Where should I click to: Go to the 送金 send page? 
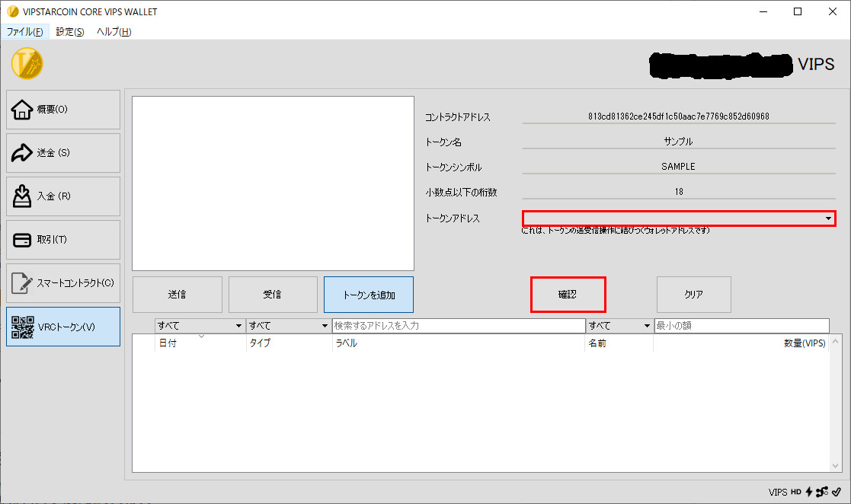point(63,153)
